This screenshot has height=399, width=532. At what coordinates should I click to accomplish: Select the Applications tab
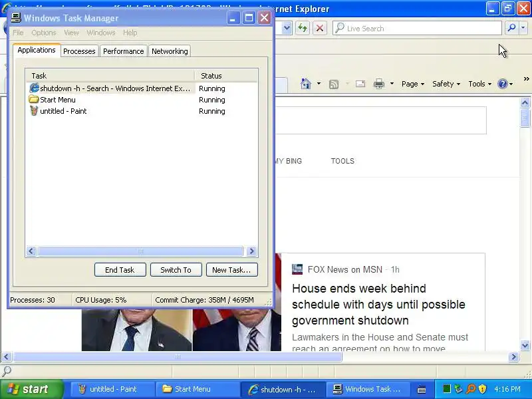coord(37,51)
